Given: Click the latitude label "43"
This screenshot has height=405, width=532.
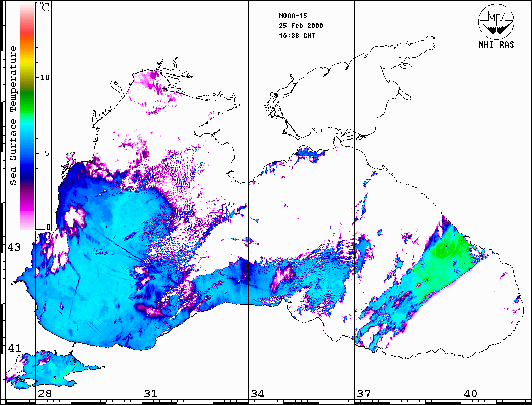Looking at the screenshot, I should tap(14, 247).
